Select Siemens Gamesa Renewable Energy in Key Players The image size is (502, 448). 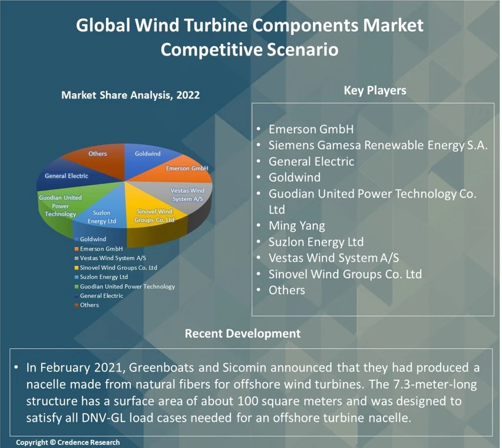click(378, 146)
